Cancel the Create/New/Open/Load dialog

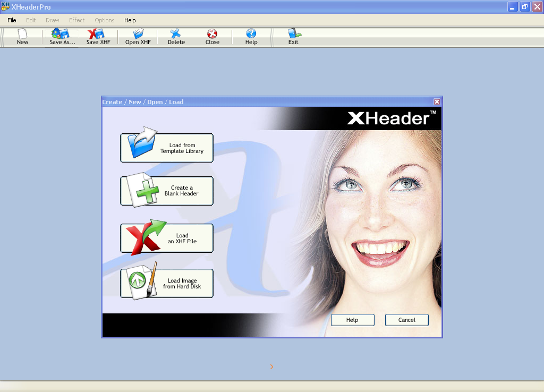tap(406, 320)
